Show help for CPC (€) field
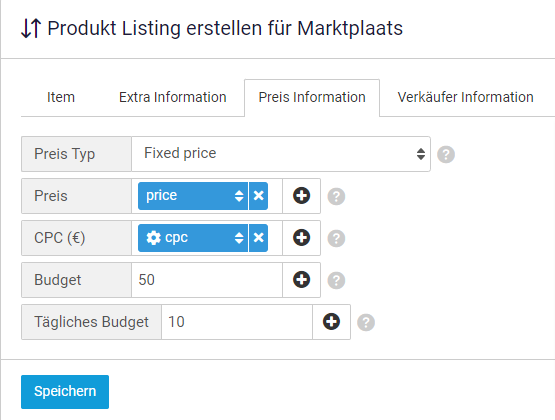Image resolution: width=555 pixels, height=420 pixels. pos(336,238)
